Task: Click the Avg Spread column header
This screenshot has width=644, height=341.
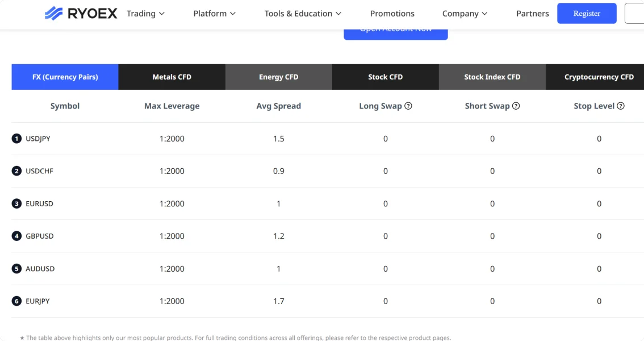Action: pyautogui.click(x=278, y=106)
